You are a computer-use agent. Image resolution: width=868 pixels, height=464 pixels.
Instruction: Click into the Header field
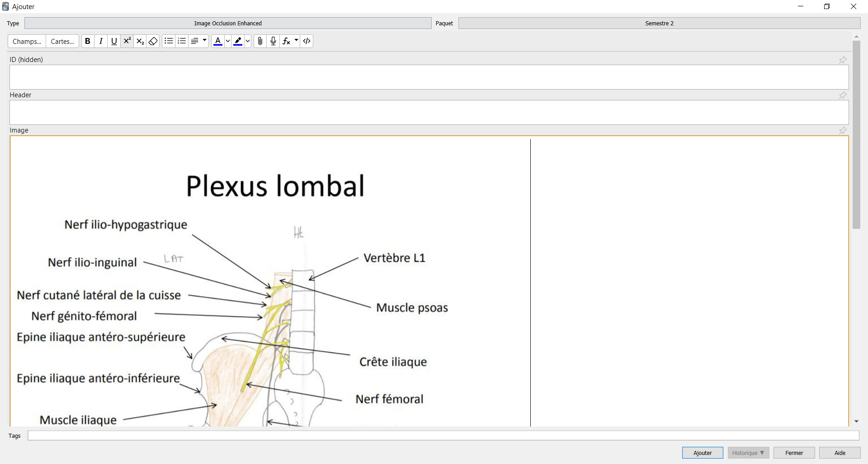coord(429,112)
